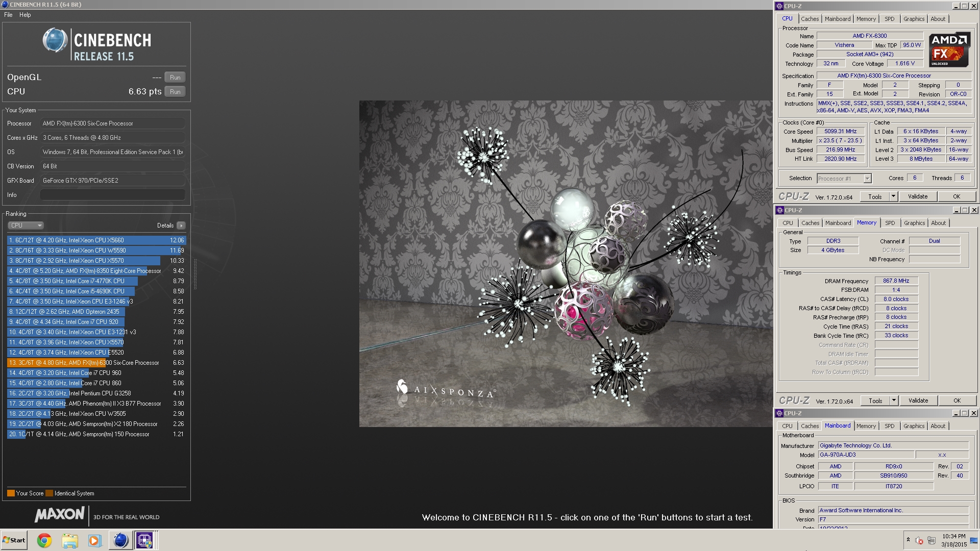Click the clock showing 10:34 PM
The image size is (980, 551).
click(x=953, y=536)
